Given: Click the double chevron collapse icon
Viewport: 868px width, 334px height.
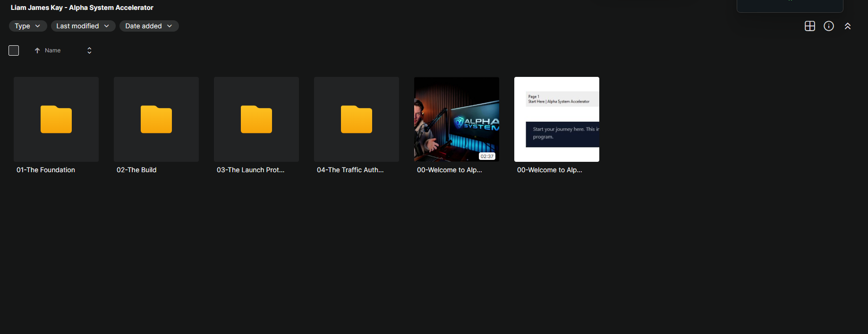Looking at the screenshot, I should pyautogui.click(x=848, y=26).
